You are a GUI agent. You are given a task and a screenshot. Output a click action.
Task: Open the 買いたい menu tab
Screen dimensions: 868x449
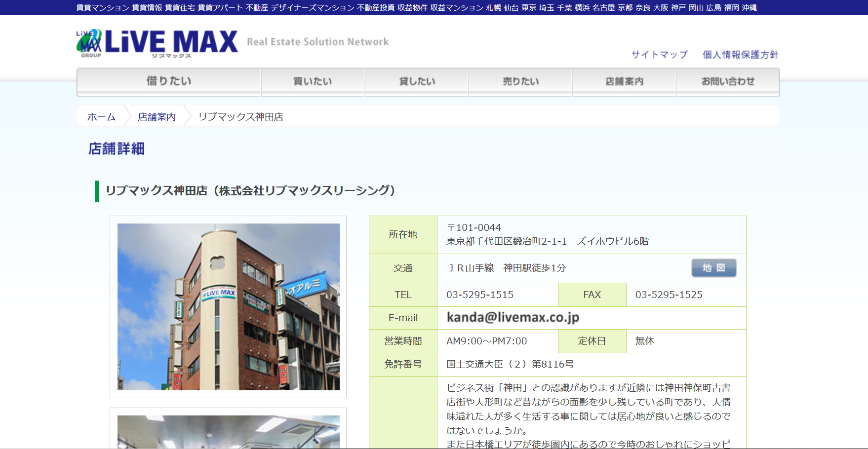point(313,81)
